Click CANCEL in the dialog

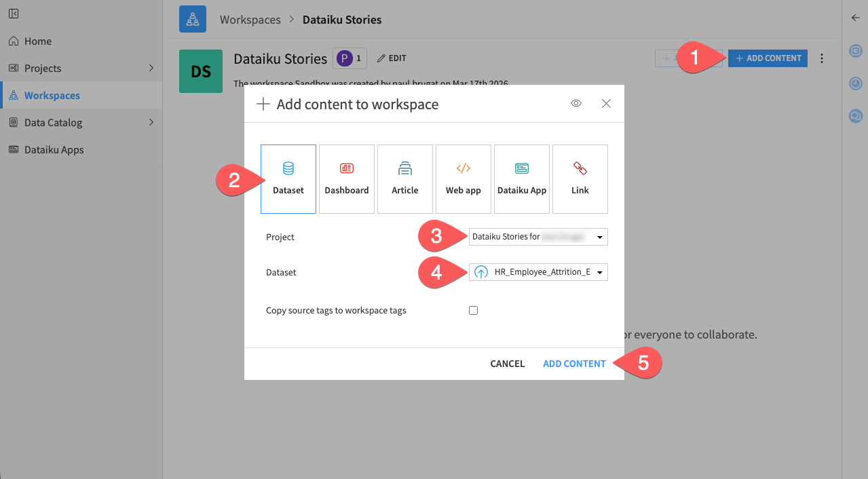pyautogui.click(x=508, y=364)
